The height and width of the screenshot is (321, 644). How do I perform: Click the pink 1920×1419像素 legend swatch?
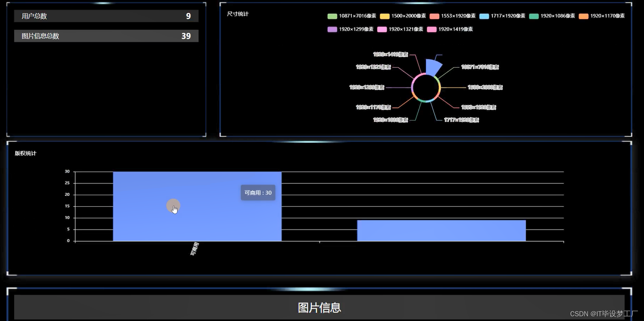(x=432, y=29)
